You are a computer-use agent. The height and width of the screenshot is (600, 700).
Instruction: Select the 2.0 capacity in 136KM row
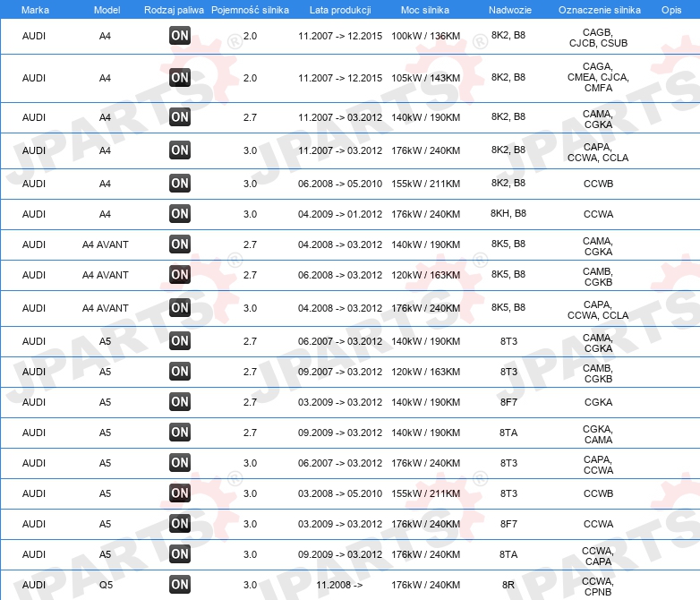tap(250, 36)
